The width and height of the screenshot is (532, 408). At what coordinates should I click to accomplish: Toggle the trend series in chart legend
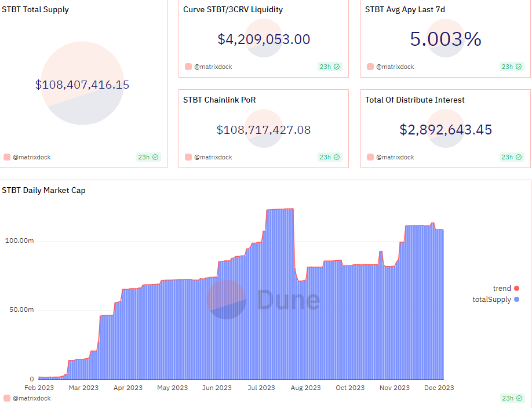(502, 288)
